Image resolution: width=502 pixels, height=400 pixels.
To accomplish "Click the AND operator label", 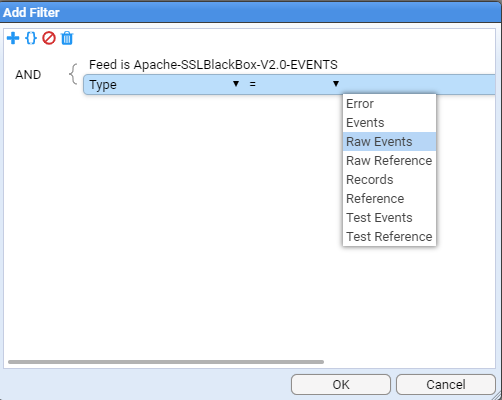I will click(x=28, y=75).
